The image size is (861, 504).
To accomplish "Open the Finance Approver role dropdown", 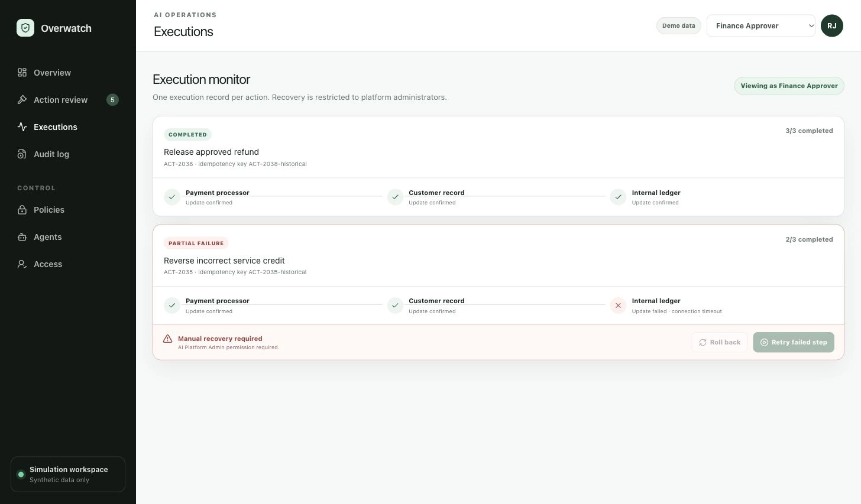I will point(761,25).
